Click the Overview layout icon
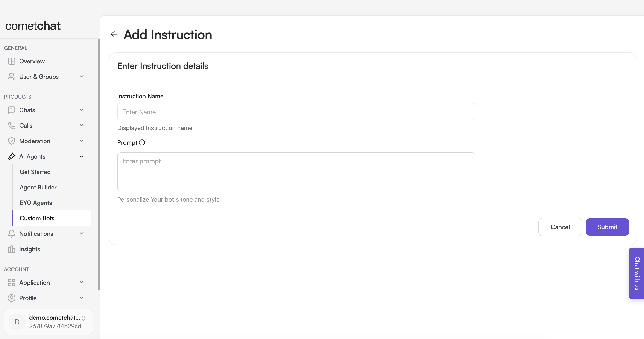 click(12, 61)
